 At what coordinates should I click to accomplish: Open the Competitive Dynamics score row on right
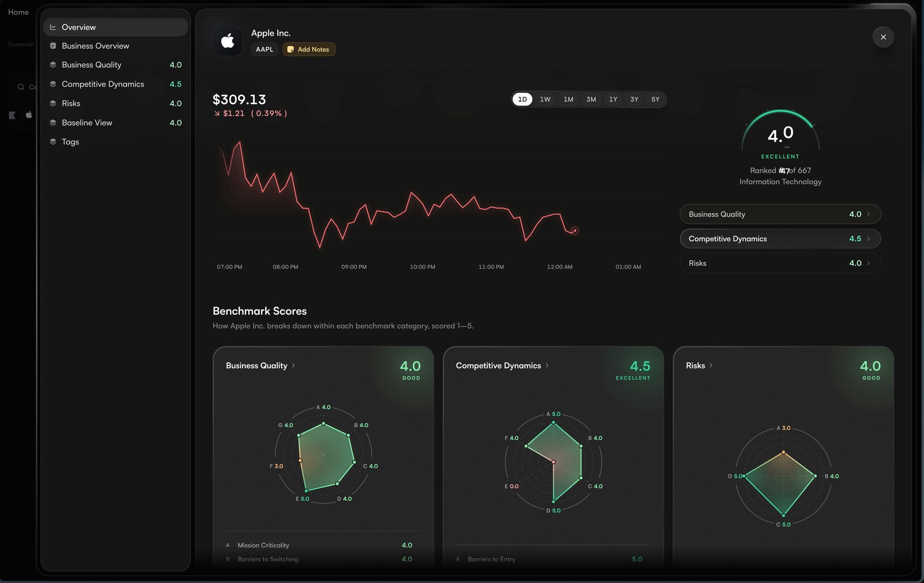pos(780,239)
